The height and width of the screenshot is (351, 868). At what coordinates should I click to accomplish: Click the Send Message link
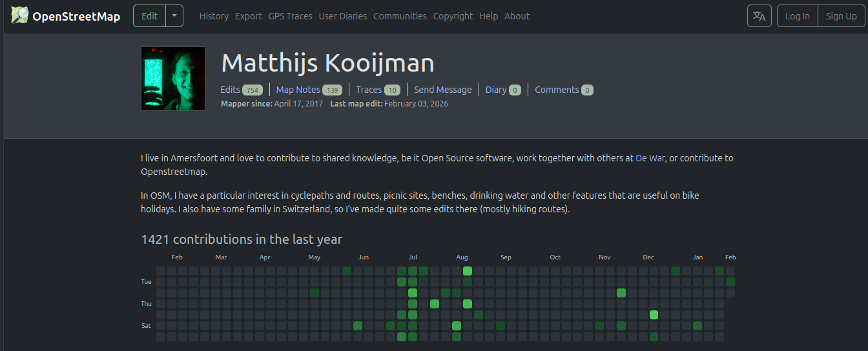(x=442, y=90)
